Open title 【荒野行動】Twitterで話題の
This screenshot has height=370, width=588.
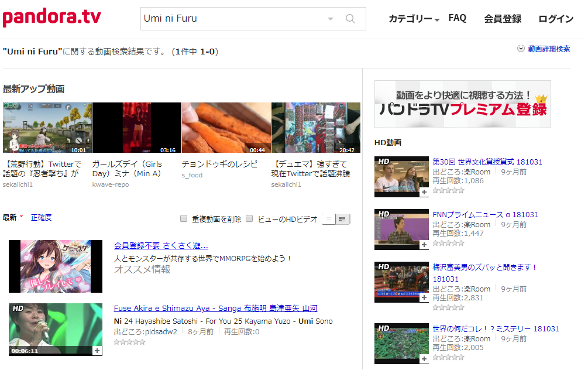tap(42, 169)
